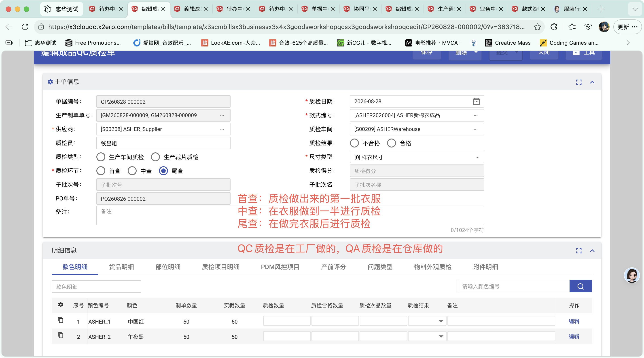
Task: Open browser extensions puzzle icon
Action: click(x=554, y=27)
